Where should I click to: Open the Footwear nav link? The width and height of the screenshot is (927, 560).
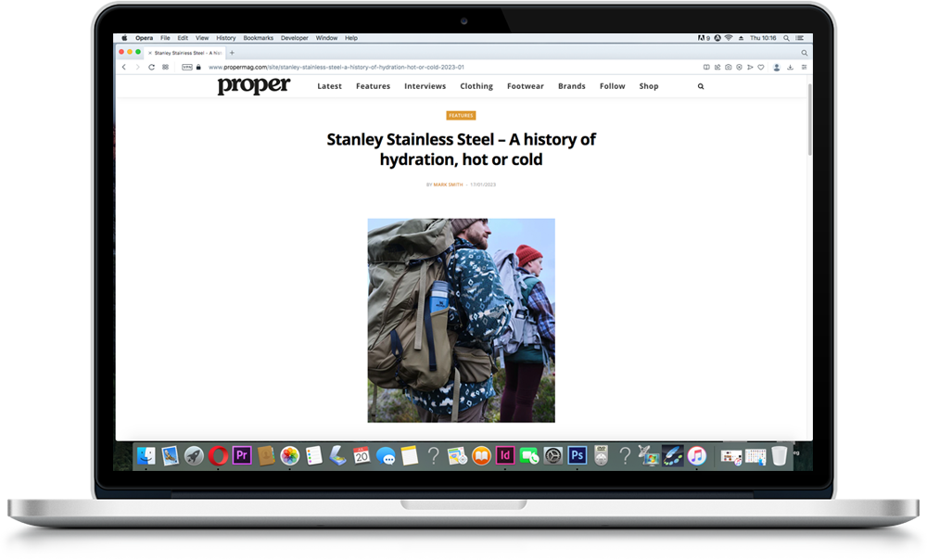(525, 86)
